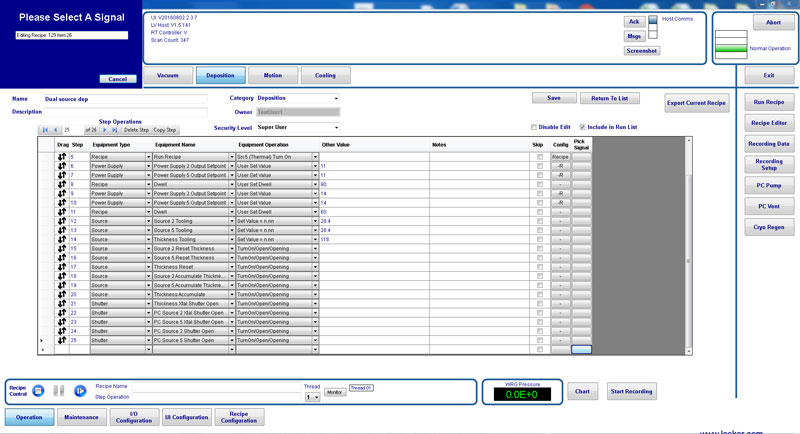The width and height of the screenshot is (800, 434).
Task: Click the recipe control stop icon
Action: pyautogui.click(x=38, y=390)
